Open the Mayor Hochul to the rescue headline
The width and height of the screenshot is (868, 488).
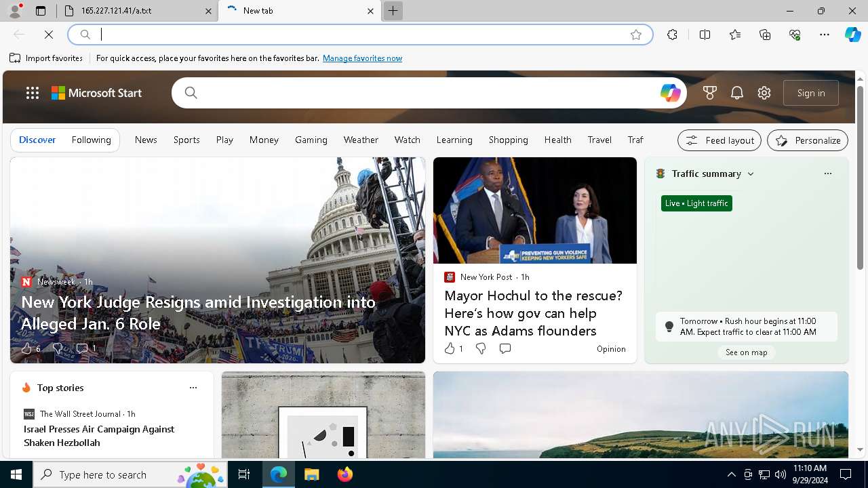click(533, 313)
